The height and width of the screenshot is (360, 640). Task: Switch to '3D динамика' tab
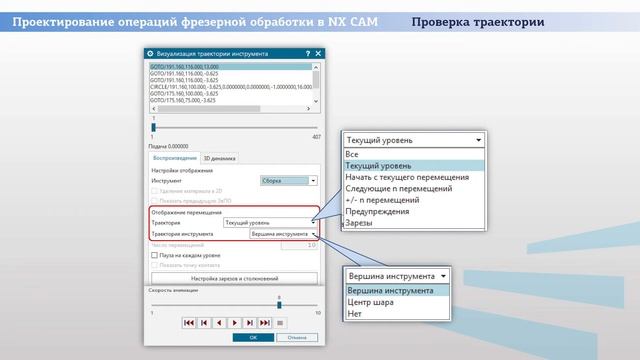pos(220,158)
